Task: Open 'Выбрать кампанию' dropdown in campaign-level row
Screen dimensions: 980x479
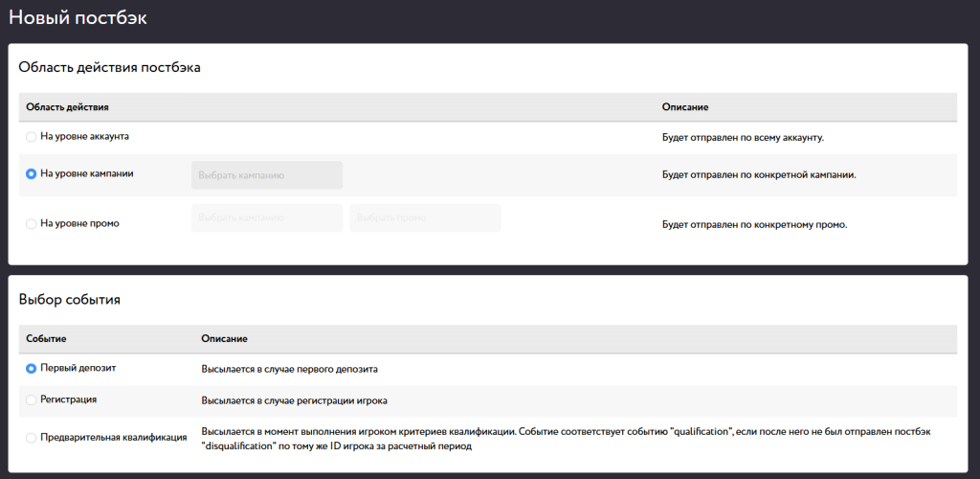Action: point(267,175)
